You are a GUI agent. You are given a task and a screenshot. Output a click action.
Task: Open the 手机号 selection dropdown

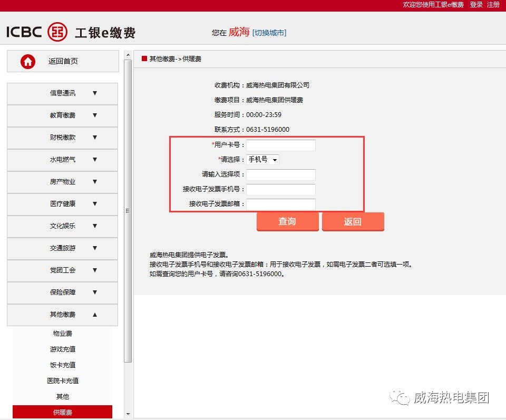point(262,160)
